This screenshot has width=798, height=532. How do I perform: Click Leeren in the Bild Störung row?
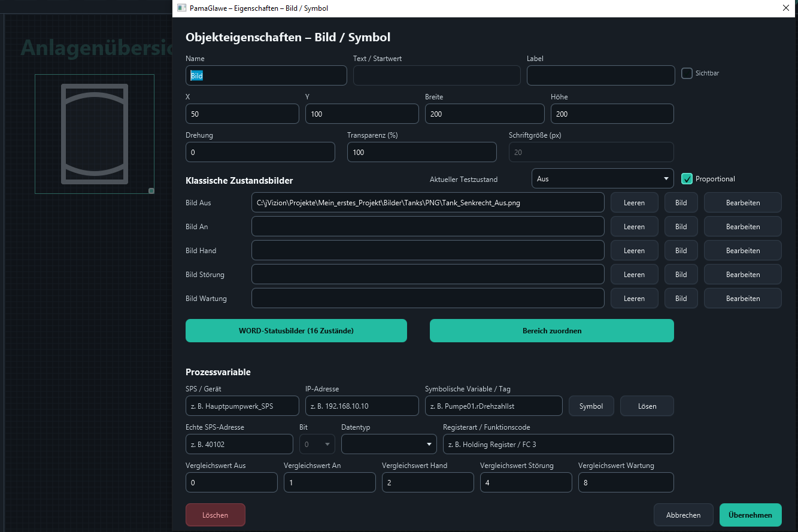pos(634,274)
